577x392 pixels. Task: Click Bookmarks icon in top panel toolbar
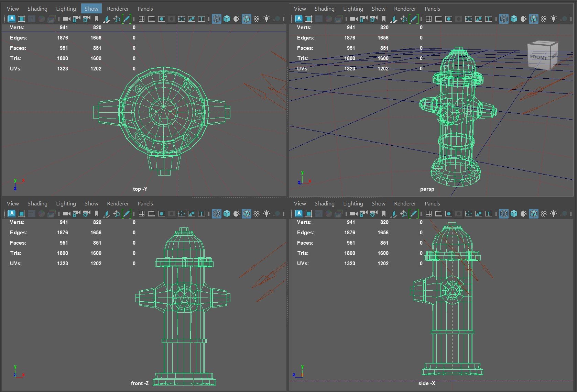click(97, 19)
